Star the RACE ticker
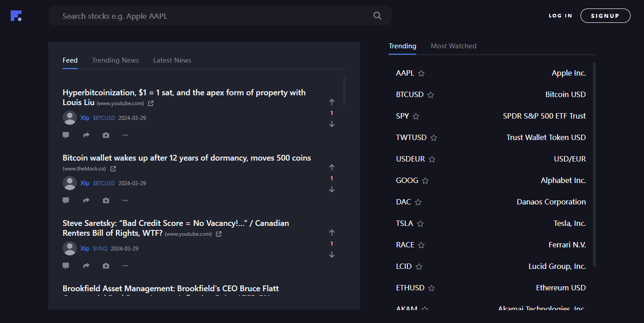 click(x=421, y=245)
